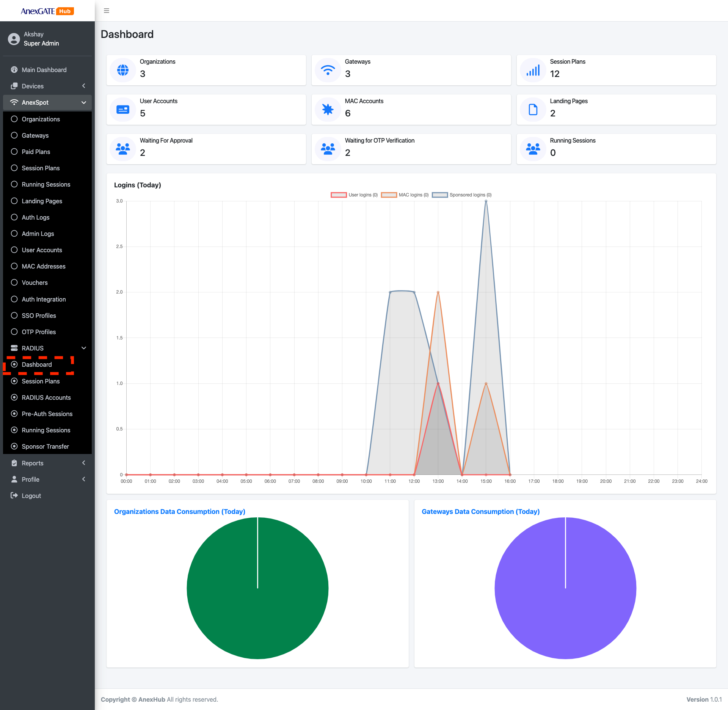Toggle MAC logins legend entry
The image size is (728, 710).
click(x=405, y=195)
